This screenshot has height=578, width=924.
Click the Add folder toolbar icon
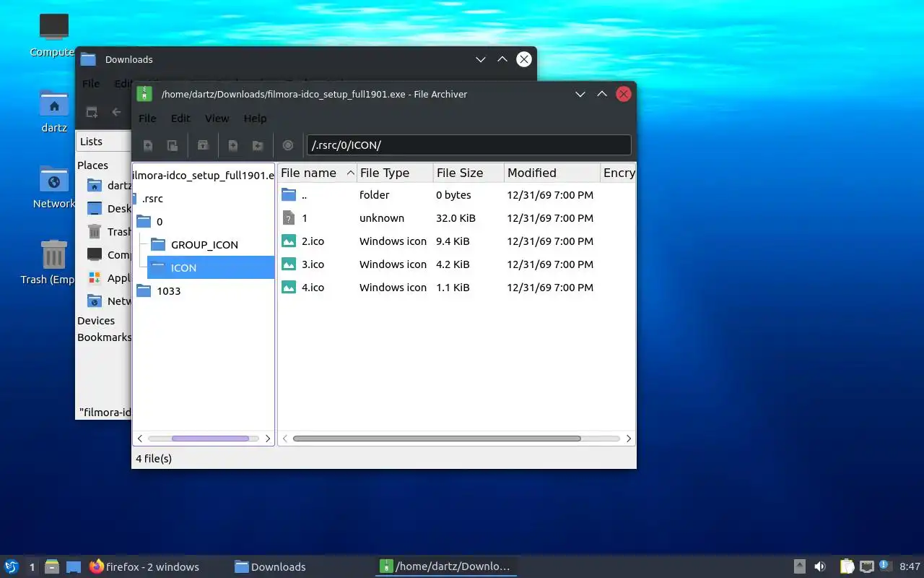[258, 145]
